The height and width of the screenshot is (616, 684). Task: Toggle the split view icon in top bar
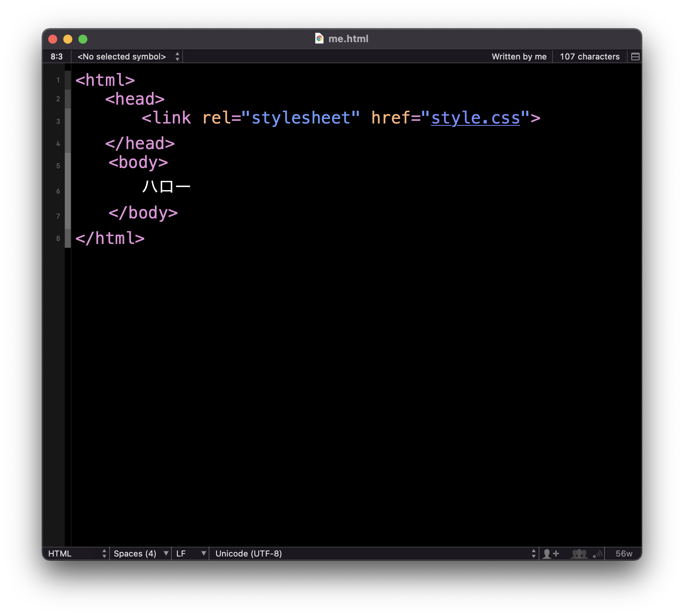pos(635,56)
